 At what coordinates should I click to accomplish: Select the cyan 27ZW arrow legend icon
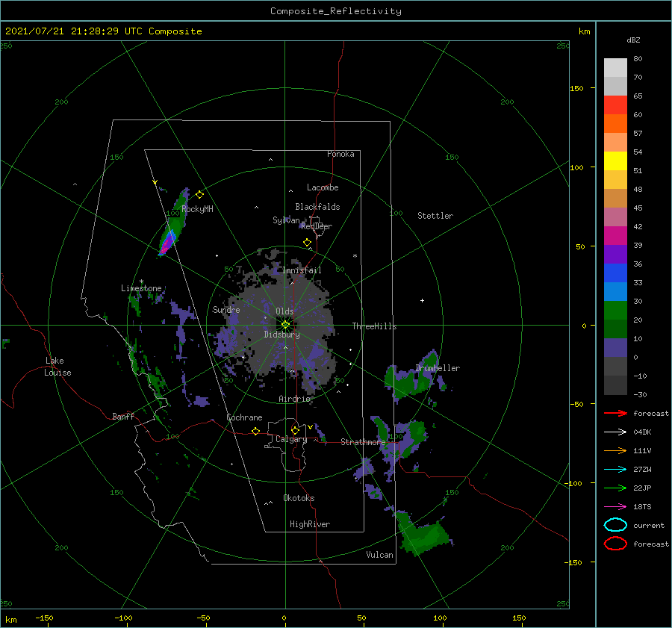(615, 470)
